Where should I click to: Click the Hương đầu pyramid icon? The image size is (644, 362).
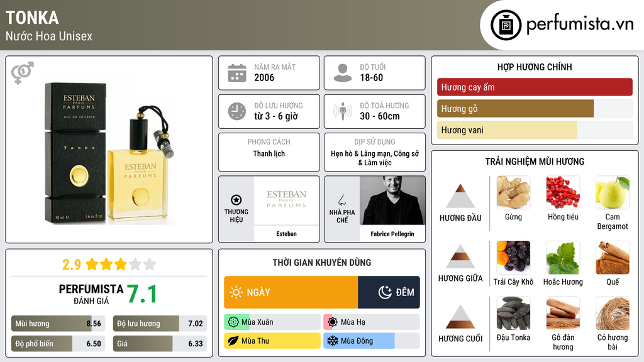click(x=460, y=196)
